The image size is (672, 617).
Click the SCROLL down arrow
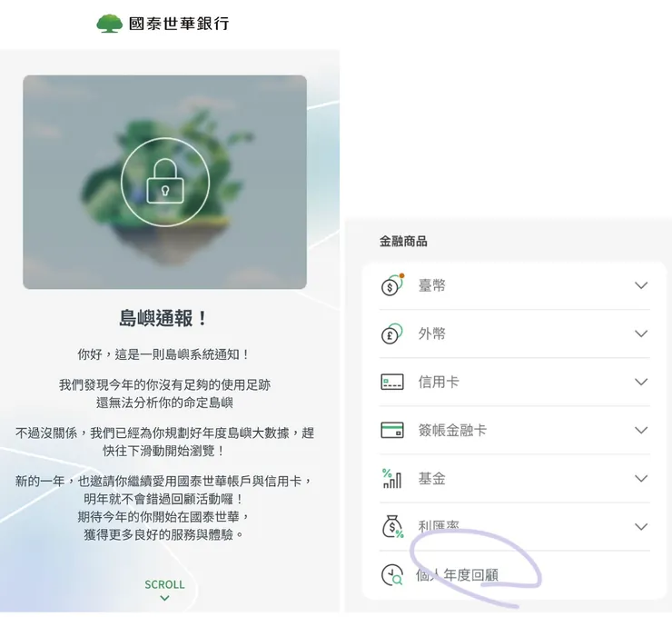coord(164,598)
